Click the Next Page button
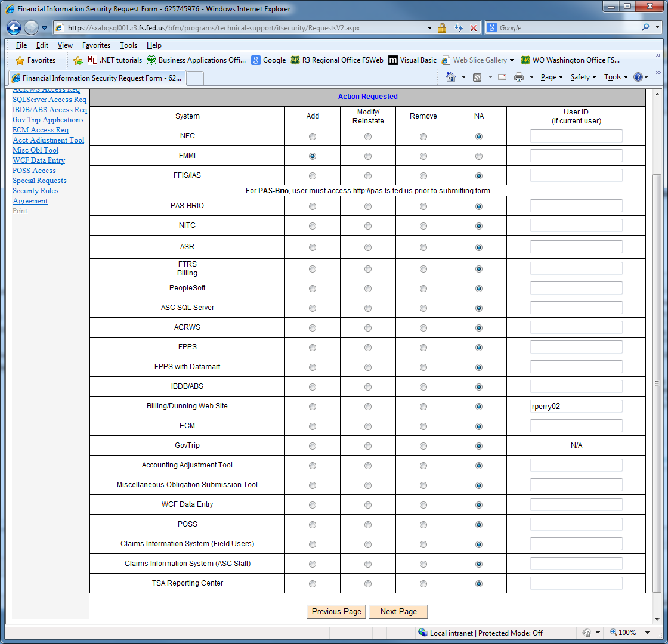Image resolution: width=668 pixels, height=644 pixels. pyautogui.click(x=398, y=611)
